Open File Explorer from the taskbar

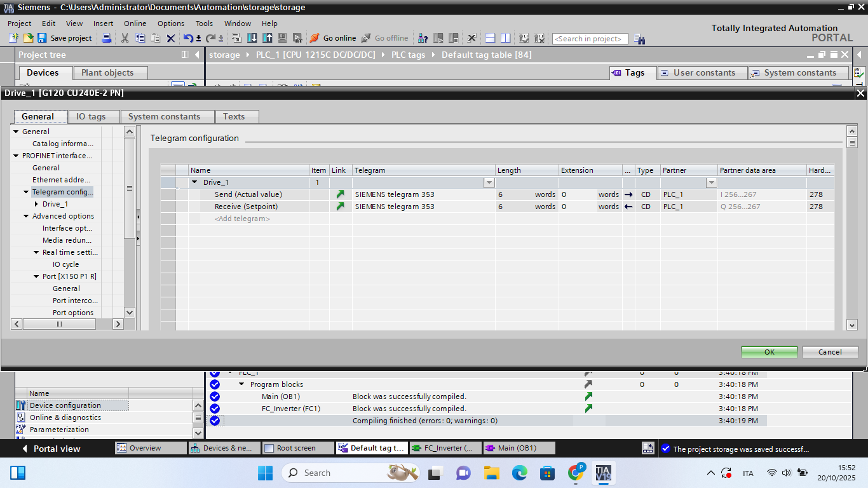[x=491, y=473]
